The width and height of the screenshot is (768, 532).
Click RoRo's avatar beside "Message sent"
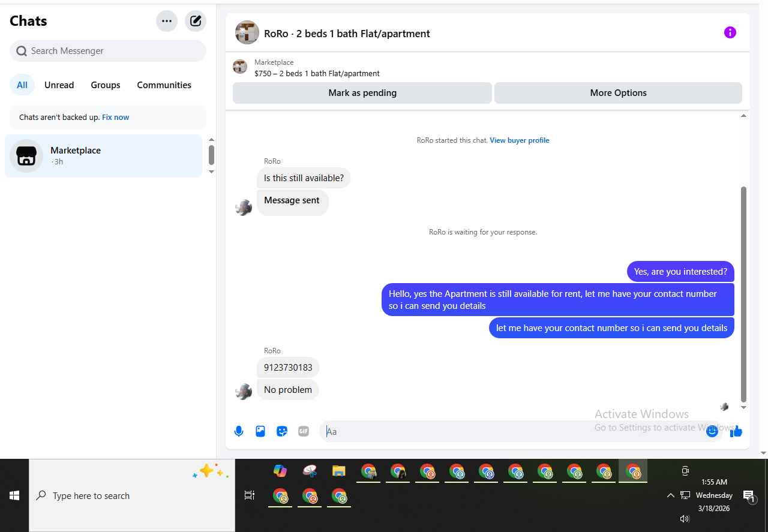coord(244,208)
